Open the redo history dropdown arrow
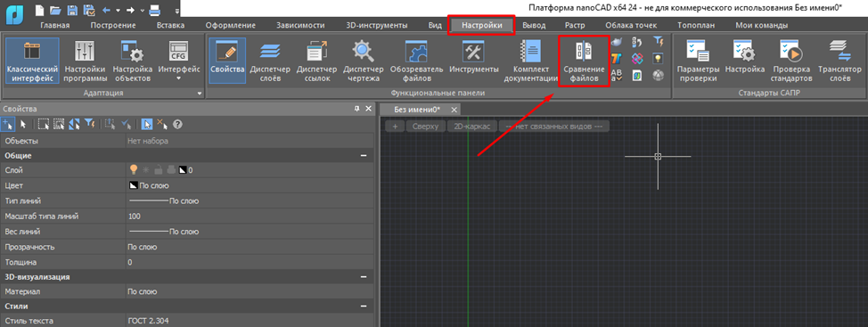 tap(143, 10)
